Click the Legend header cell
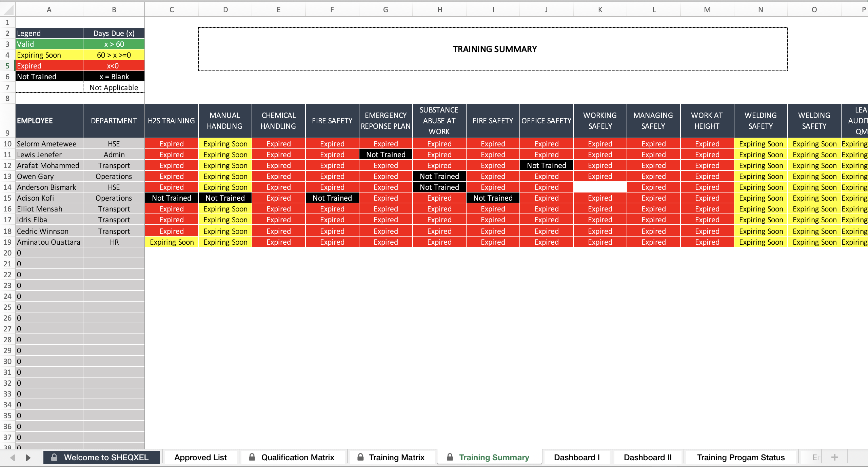The width and height of the screenshot is (868, 467). (x=49, y=33)
